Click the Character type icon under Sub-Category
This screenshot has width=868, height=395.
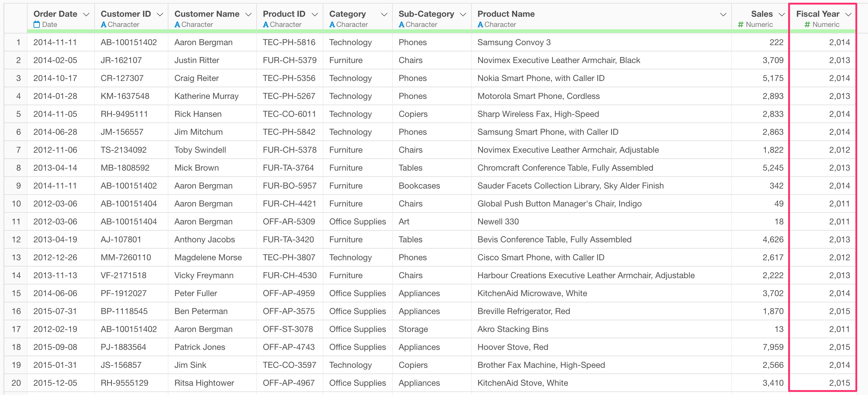[401, 25]
